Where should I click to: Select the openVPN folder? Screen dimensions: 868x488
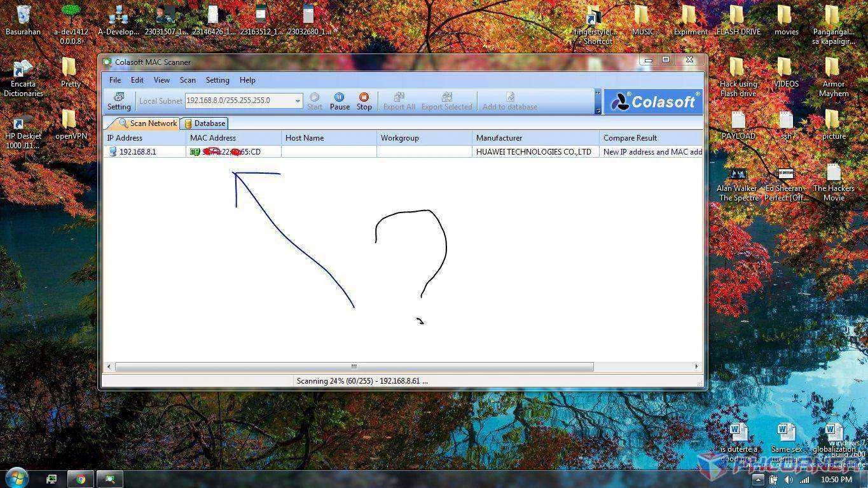click(x=70, y=125)
